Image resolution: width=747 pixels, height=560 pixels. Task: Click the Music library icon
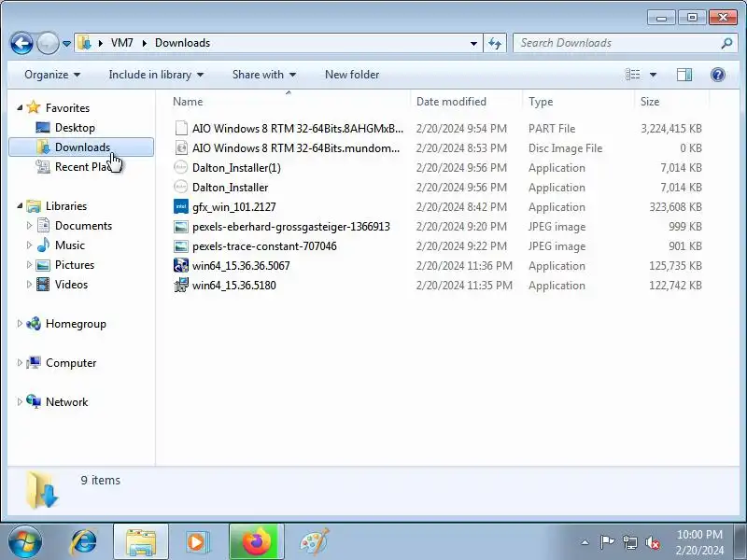[x=43, y=245]
